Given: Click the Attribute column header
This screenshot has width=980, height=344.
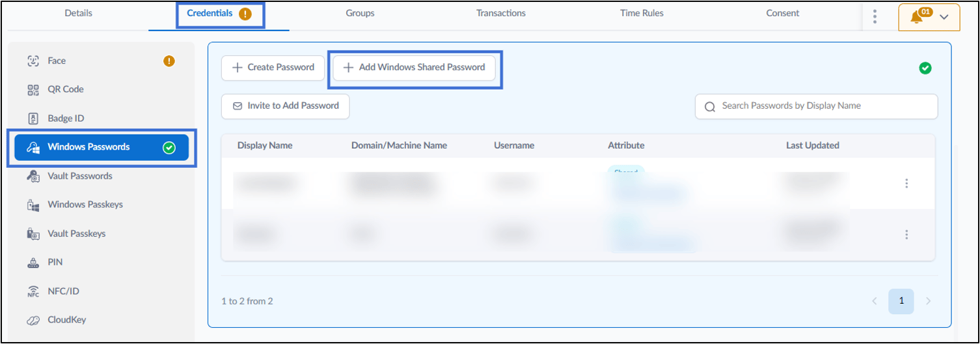Looking at the screenshot, I should pyautogui.click(x=626, y=146).
